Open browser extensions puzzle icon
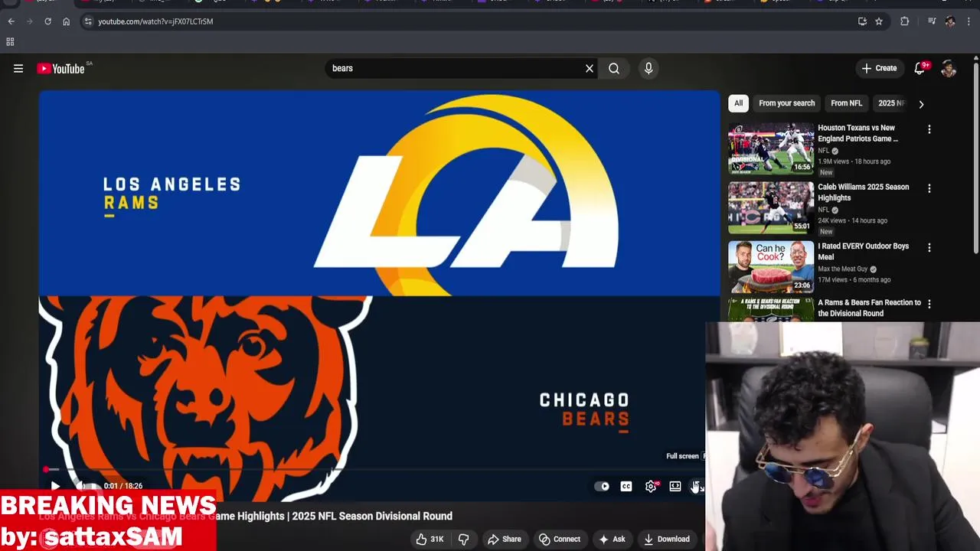The height and width of the screenshot is (551, 980). point(905,21)
